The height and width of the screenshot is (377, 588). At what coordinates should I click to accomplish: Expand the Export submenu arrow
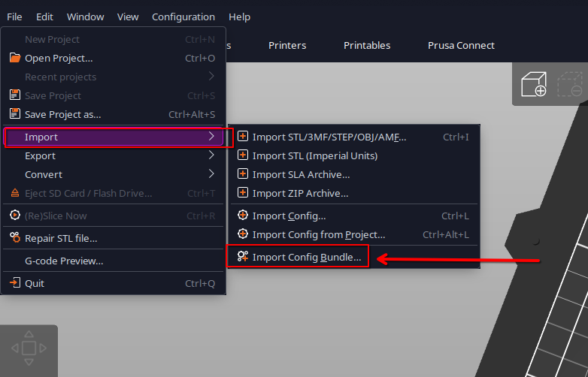point(212,155)
